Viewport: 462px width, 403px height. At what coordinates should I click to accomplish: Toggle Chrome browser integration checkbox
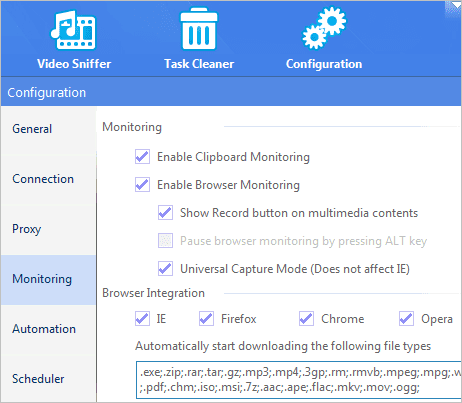tap(306, 319)
